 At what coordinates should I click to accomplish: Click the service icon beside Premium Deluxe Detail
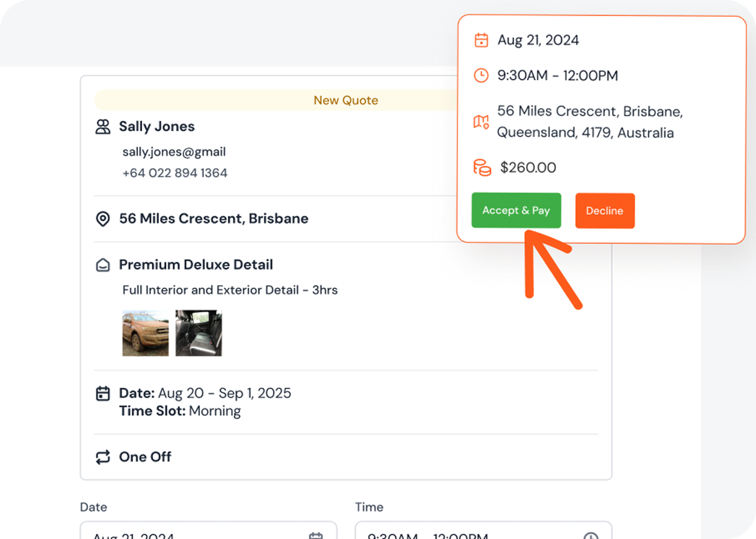point(103,265)
